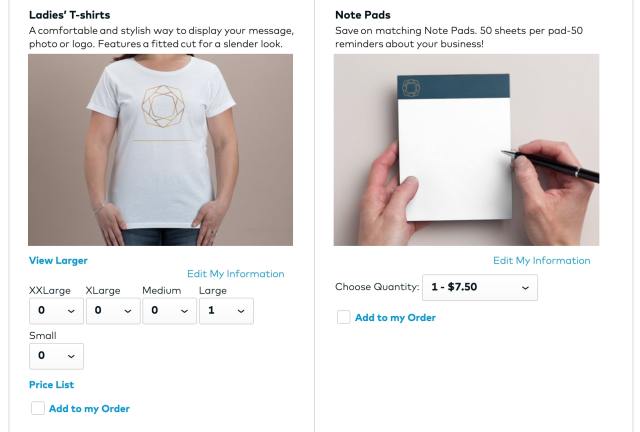The width and height of the screenshot is (640, 432).
Task: Click the Choose Quantity label
Action: 376,288
